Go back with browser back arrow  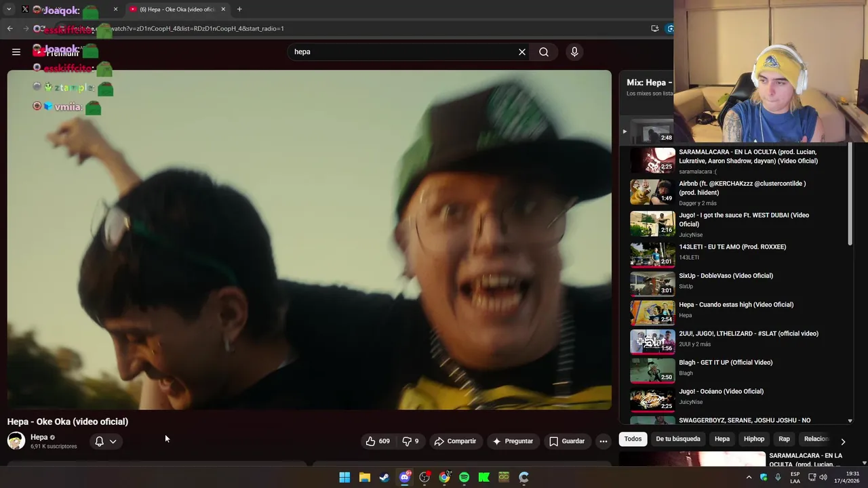[9, 28]
